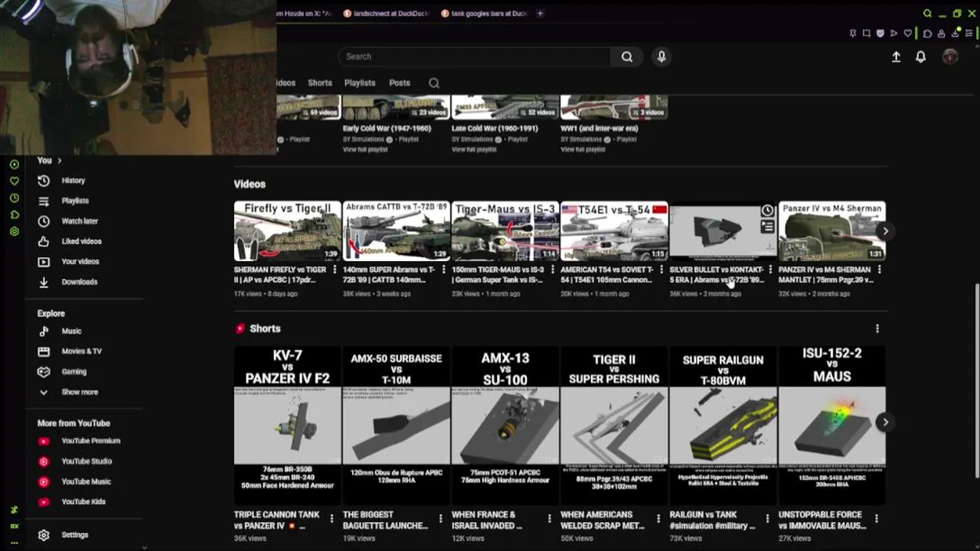
Task: Click the search magnifier button
Action: click(x=627, y=57)
